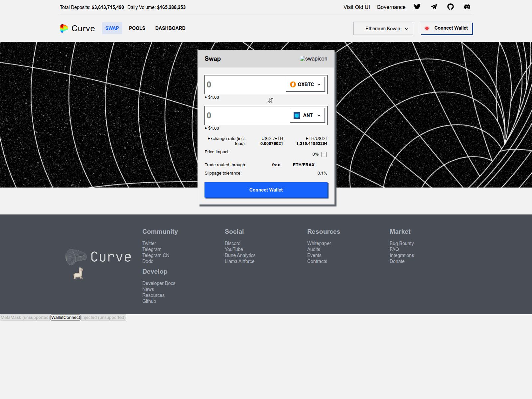Open the Github footer link
Screen dimensions: 532x399
(x=149, y=301)
